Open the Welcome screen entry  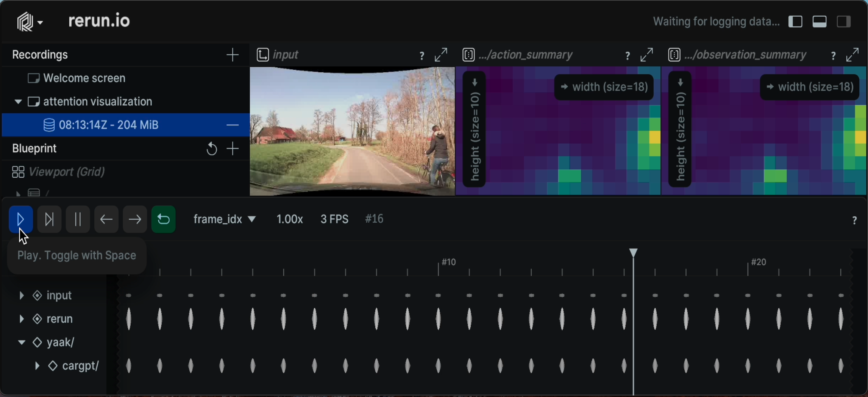point(125,78)
